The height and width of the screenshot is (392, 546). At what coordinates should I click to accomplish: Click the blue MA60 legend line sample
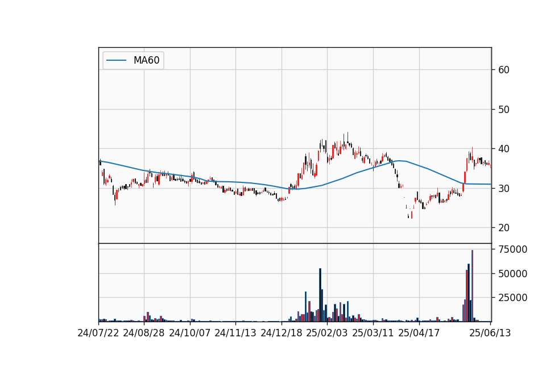click(x=116, y=60)
